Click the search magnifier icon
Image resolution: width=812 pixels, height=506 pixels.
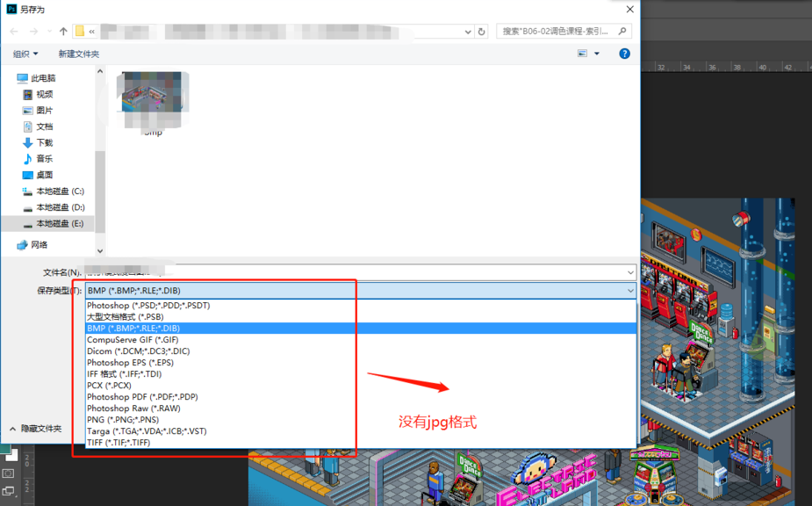point(622,31)
